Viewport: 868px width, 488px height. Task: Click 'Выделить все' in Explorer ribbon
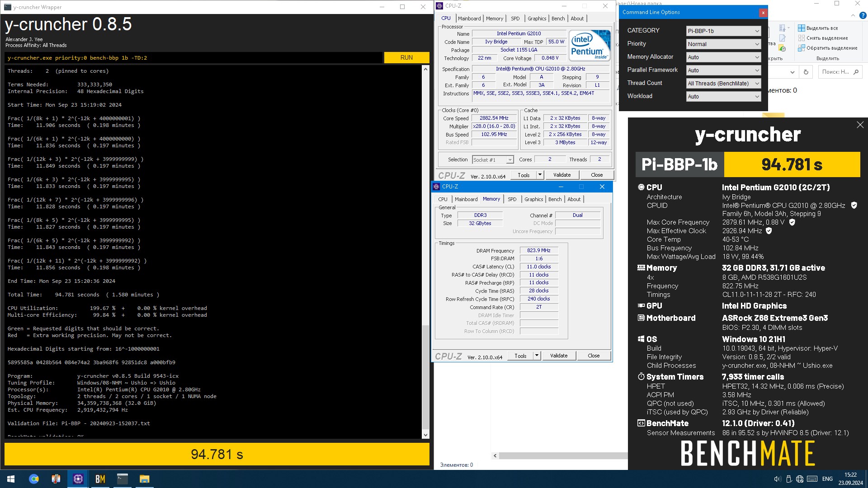coord(818,28)
